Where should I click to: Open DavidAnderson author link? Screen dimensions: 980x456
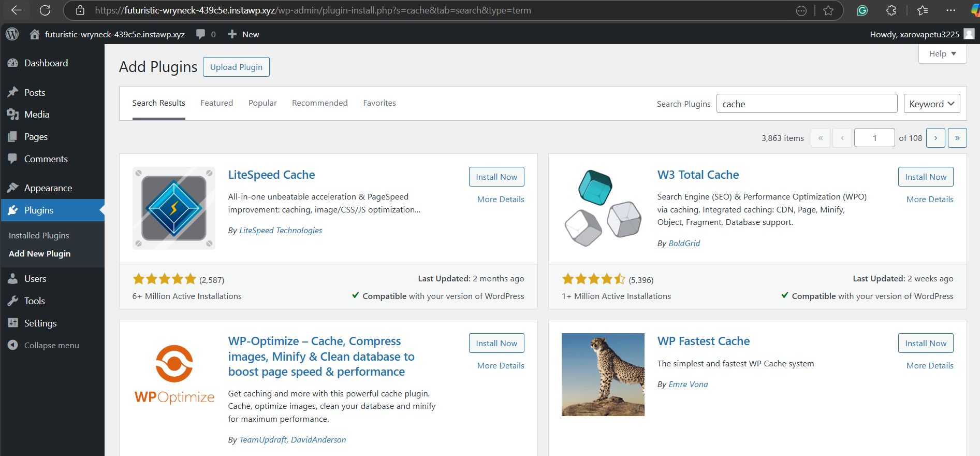(318, 440)
